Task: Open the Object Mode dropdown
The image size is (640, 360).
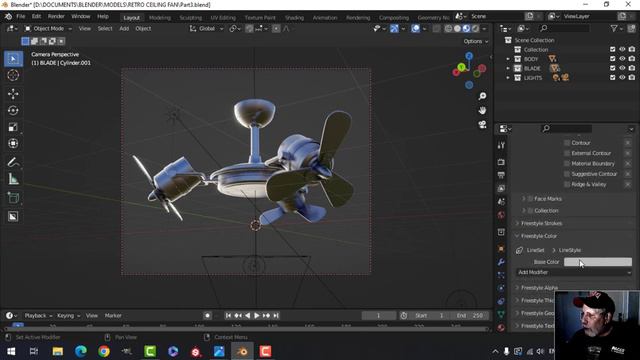Action: click(x=48, y=29)
